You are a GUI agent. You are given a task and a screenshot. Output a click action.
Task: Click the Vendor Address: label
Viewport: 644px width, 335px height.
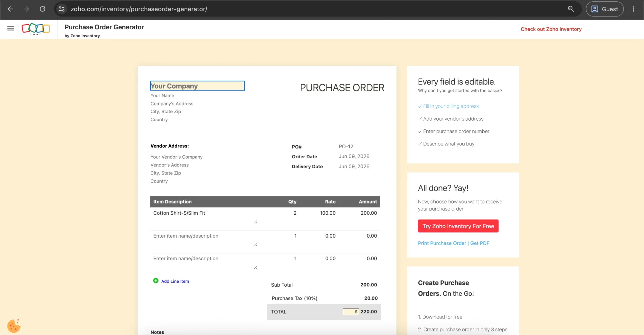[x=170, y=146]
